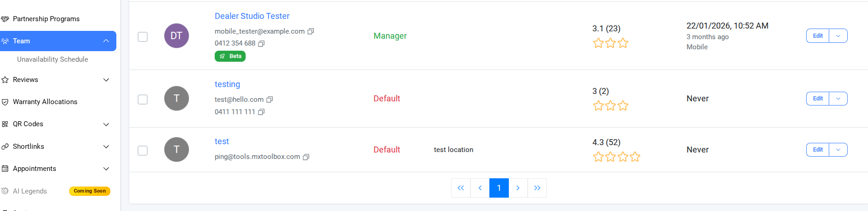868x211 pixels.
Task: Jump to first page of results
Action: pyautogui.click(x=461, y=188)
